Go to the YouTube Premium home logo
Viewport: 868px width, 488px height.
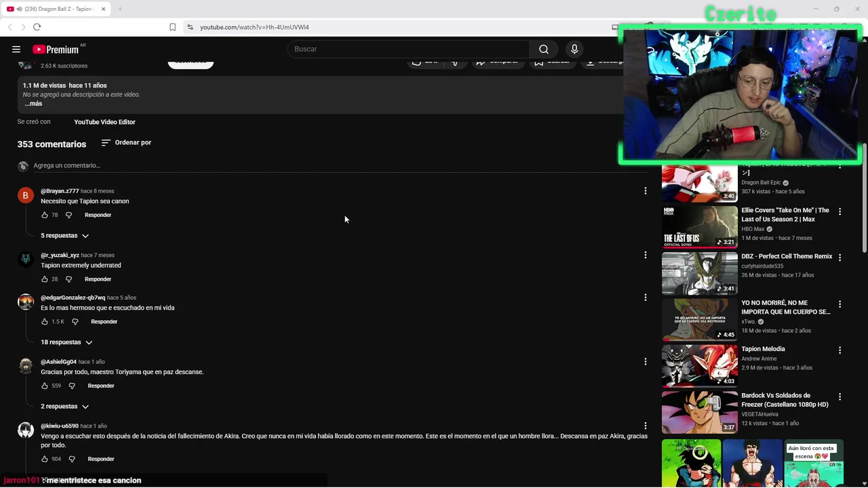click(56, 49)
